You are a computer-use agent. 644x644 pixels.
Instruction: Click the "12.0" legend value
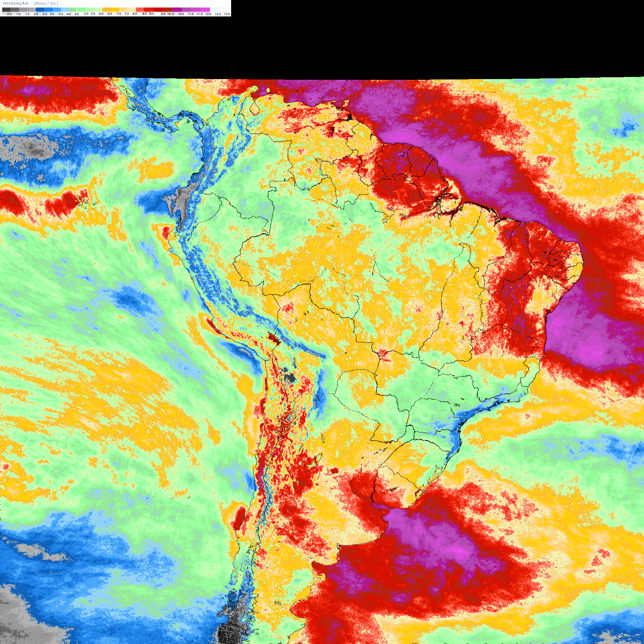click(208, 14)
